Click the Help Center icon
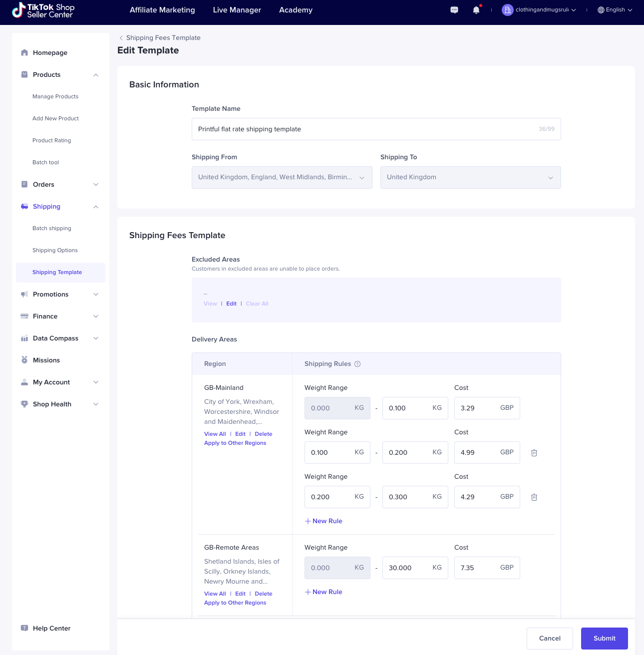644x655 pixels. tap(24, 628)
